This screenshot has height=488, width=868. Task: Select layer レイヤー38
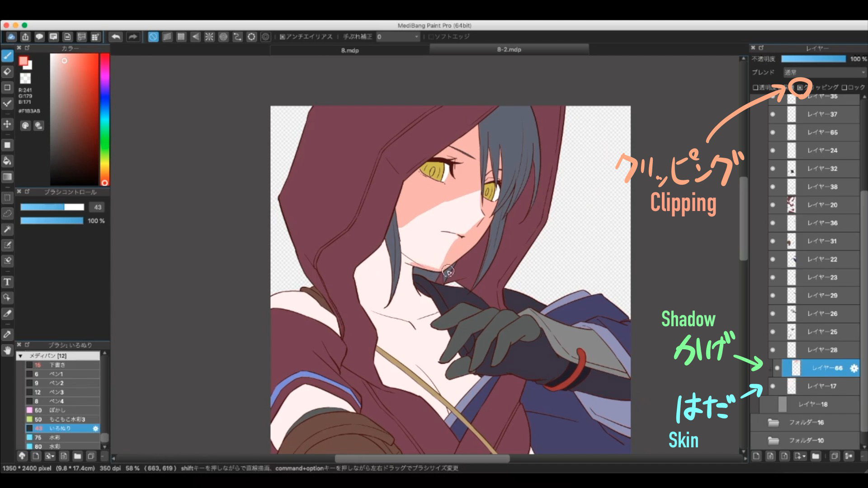point(814,187)
